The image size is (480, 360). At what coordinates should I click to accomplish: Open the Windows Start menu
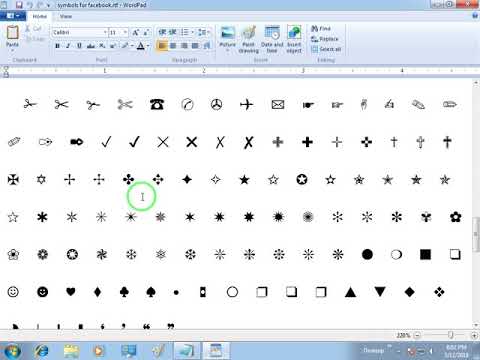click(12, 351)
